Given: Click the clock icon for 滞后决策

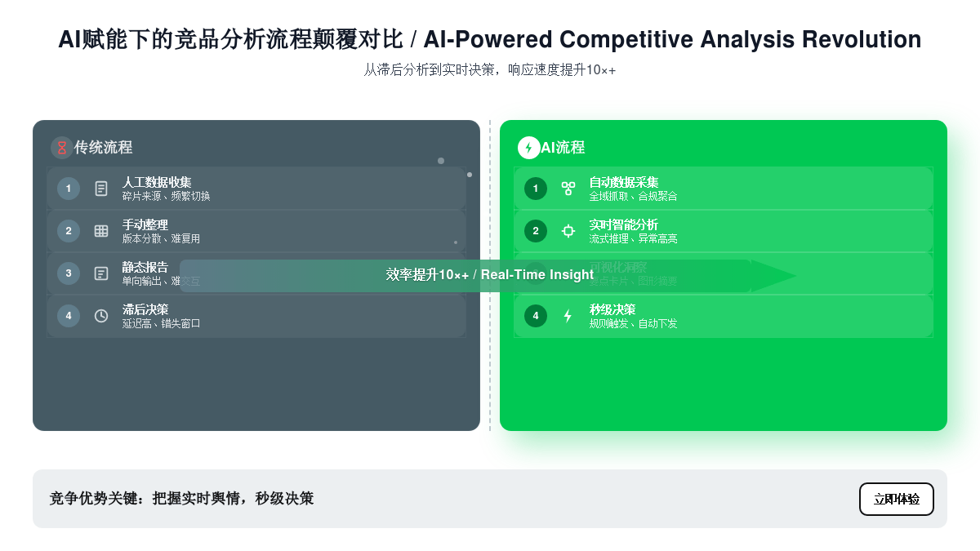Looking at the screenshot, I should pyautogui.click(x=101, y=316).
